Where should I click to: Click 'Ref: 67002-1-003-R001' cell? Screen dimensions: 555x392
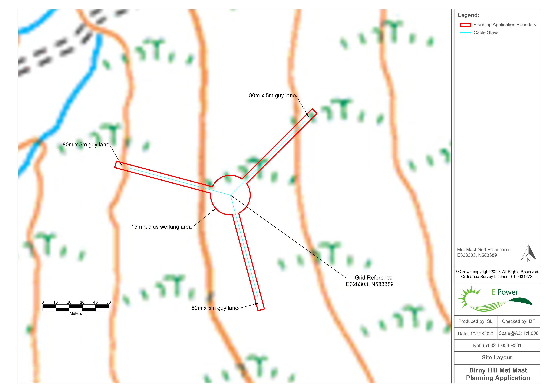click(x=497, y=346)
